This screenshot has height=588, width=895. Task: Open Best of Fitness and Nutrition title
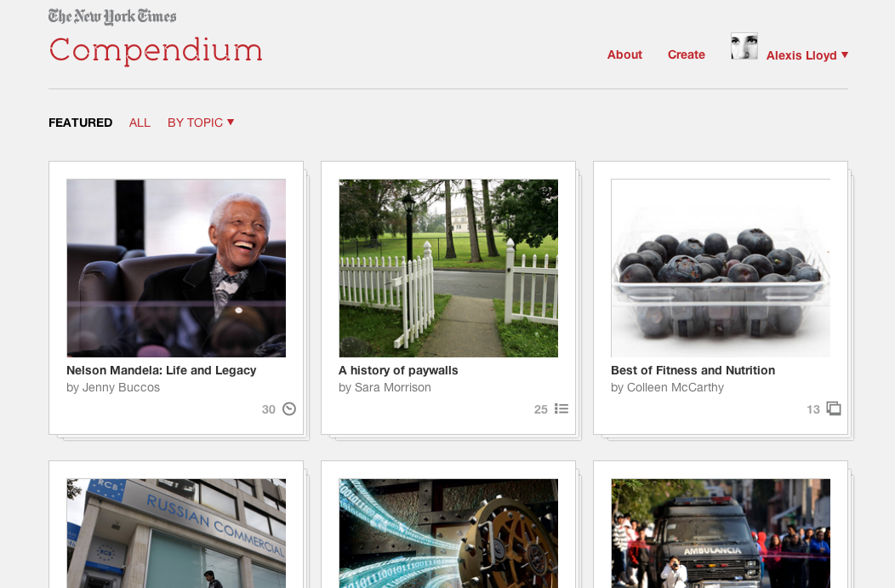[x=693, y=370]
